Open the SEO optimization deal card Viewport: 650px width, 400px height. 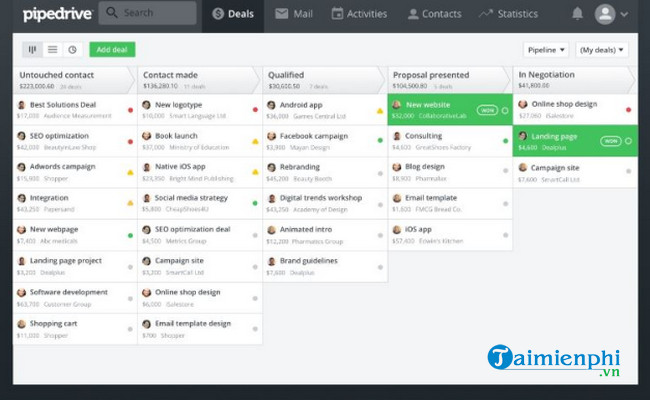[x=75, y=141]
